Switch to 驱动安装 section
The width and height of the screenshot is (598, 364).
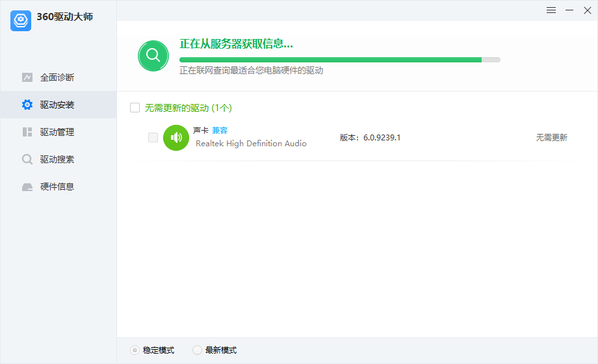point(58,105)
